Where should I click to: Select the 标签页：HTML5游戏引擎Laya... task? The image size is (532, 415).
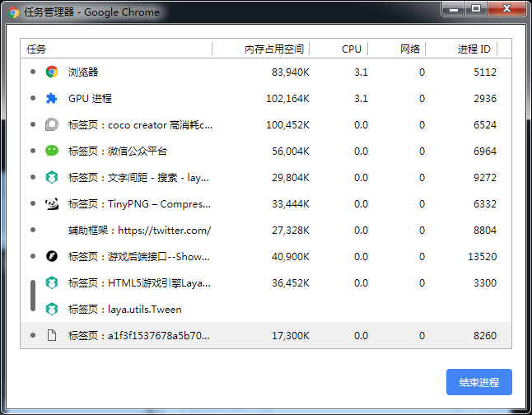coord(266,282)
